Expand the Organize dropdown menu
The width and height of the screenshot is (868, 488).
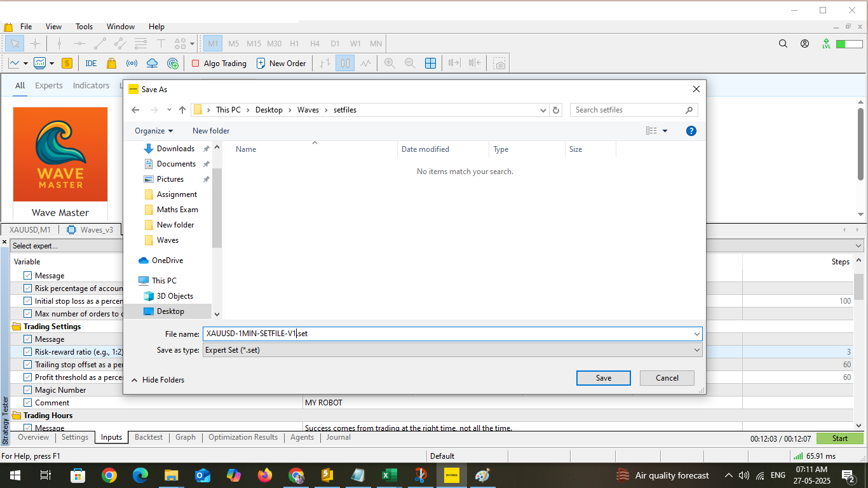tap(154, 131)
